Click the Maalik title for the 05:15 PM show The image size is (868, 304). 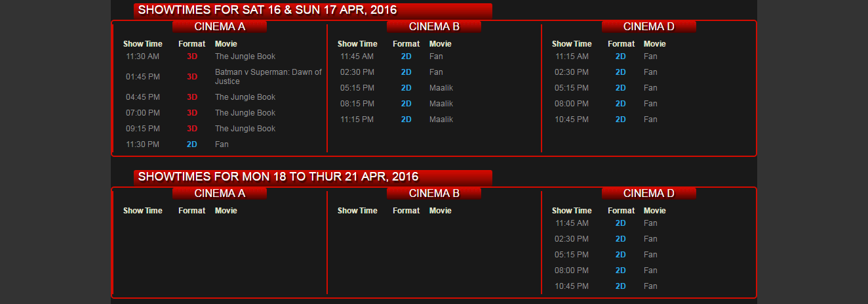click(441, 88)
